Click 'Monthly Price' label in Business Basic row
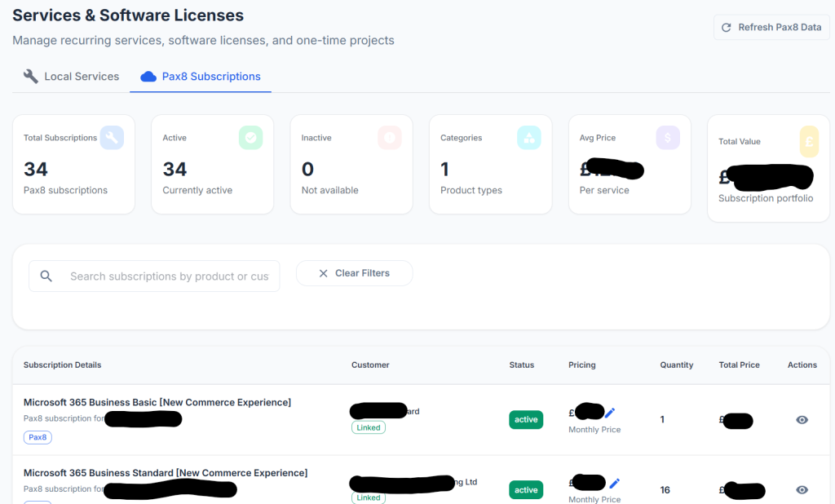The width and height of the screenshot is (835, 504). click(x=594, y=430)
